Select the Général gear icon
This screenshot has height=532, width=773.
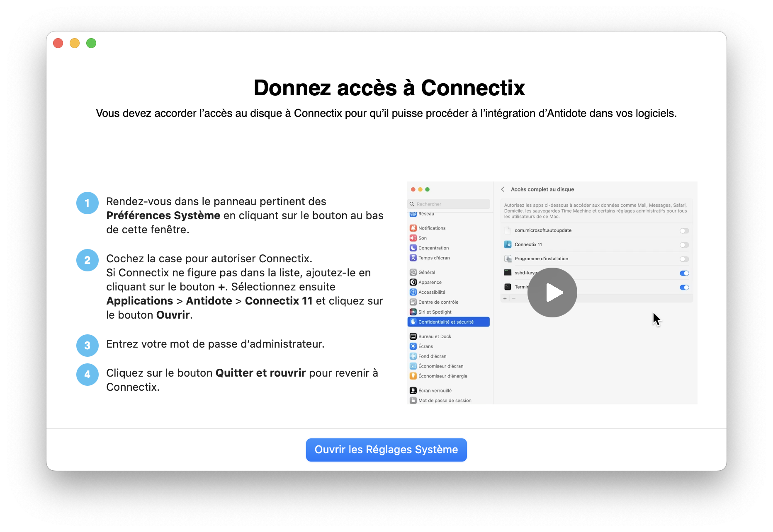click(x=413, y=272)
